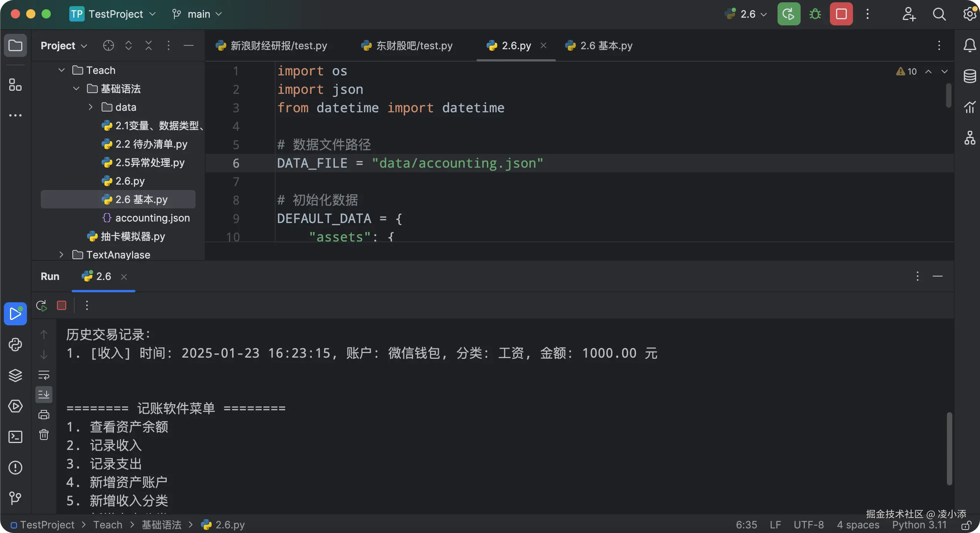Toggle the Project tool window
Image resolution: width=980 pixels, height=533 pixels.
point(15,46)
